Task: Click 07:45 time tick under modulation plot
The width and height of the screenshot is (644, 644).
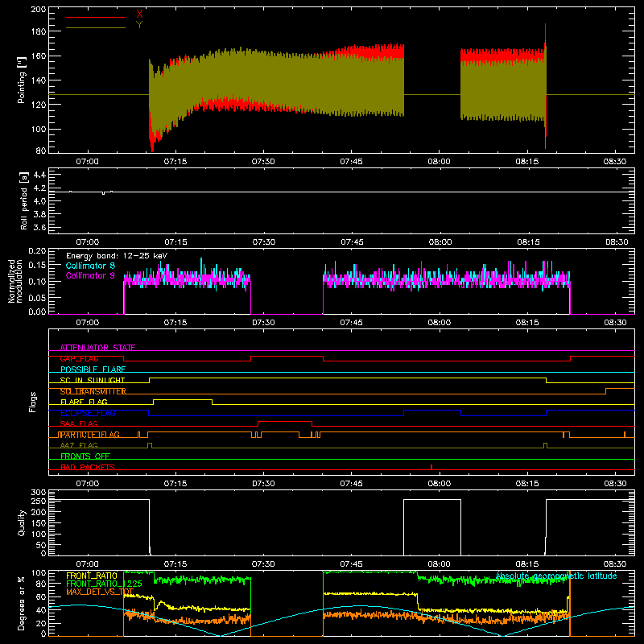Action: click(x=351, y=323)
